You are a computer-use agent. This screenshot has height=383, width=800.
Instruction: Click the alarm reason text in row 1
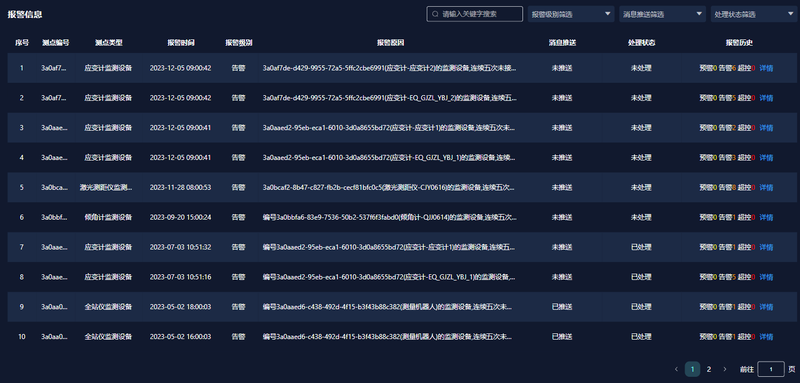tap(389, 68)
